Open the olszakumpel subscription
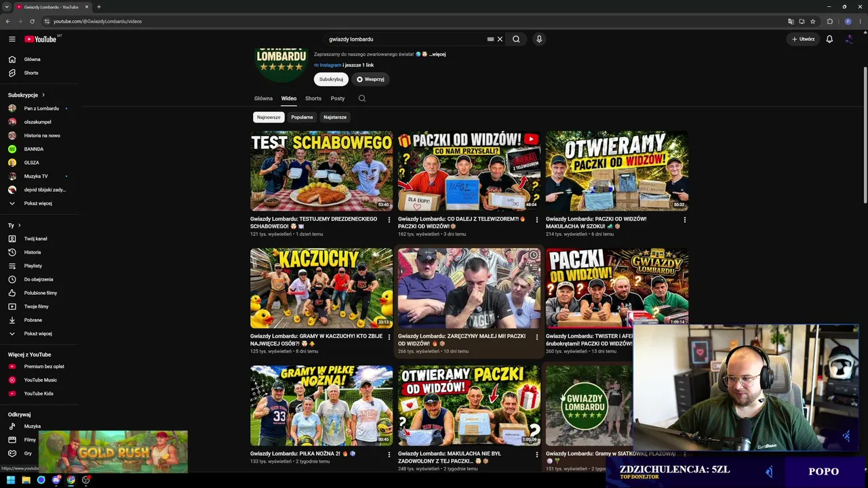Image resolution: width=868 pixels, height=488 pixels. point(39,122)
